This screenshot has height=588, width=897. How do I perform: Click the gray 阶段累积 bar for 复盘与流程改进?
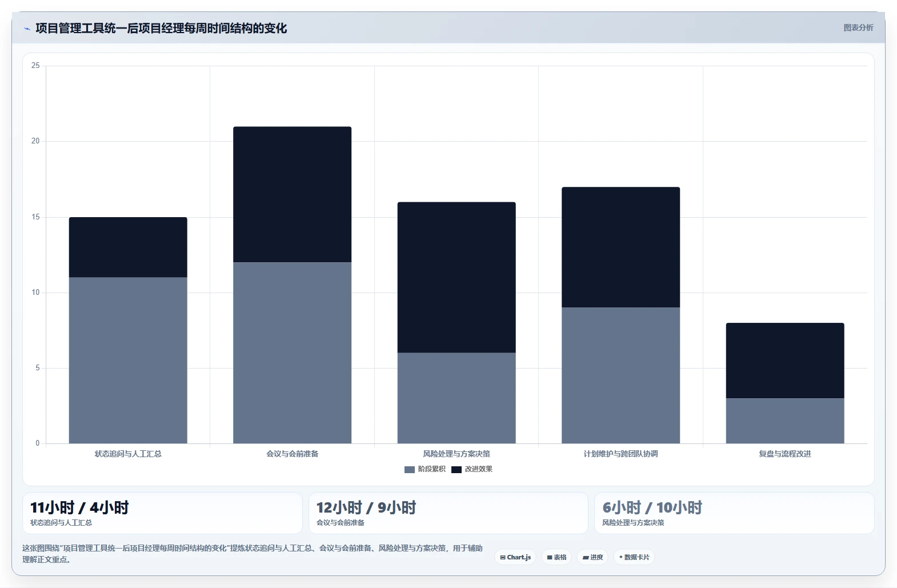coord(785,421)
